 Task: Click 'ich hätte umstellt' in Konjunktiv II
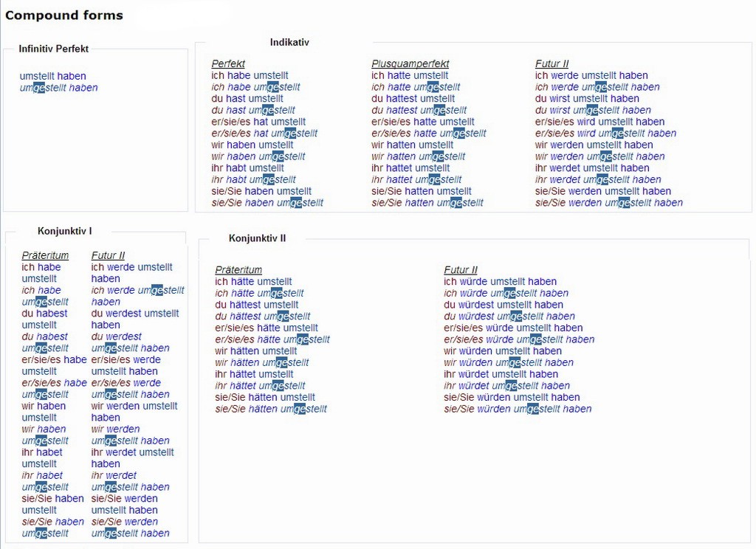[x=253, y=281]
